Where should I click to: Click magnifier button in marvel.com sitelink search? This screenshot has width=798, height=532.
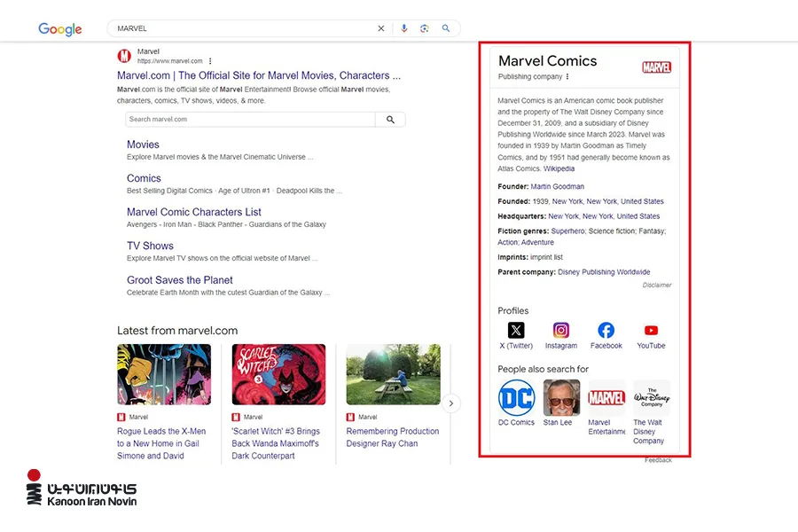coord(390,119)
